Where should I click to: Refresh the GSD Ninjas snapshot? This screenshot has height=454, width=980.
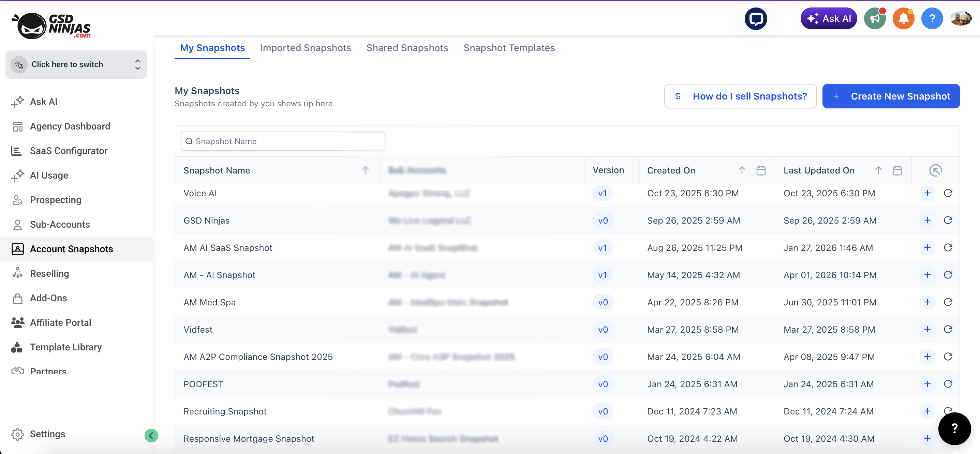click(x=948, y=221)
